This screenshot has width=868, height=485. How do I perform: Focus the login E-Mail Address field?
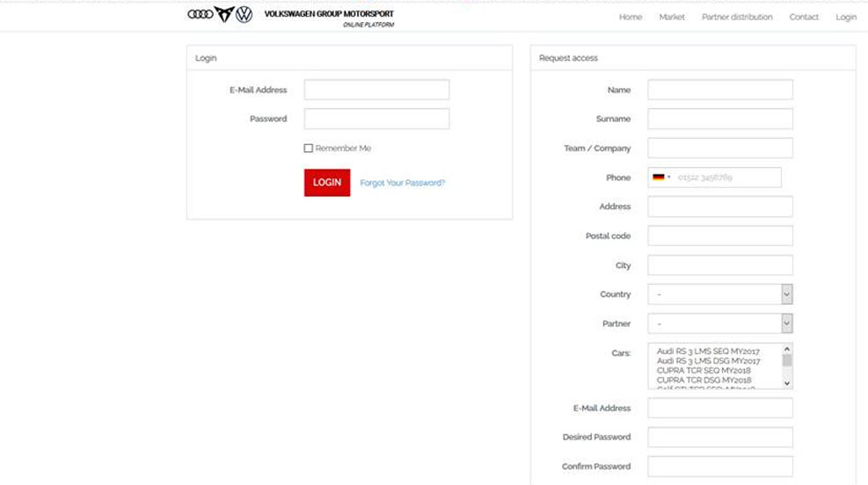coord(376,90)
